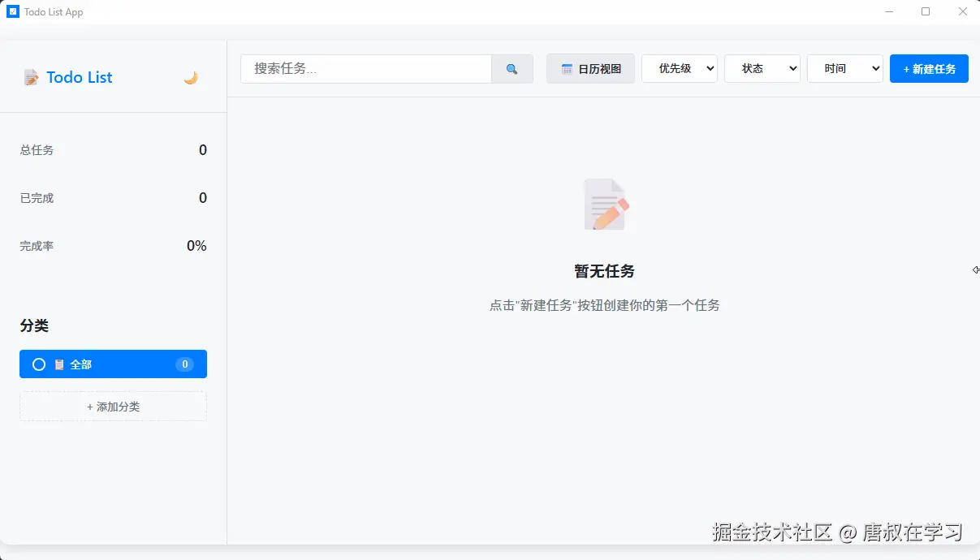Select the 全部 category radio circle

pos(38,364)
